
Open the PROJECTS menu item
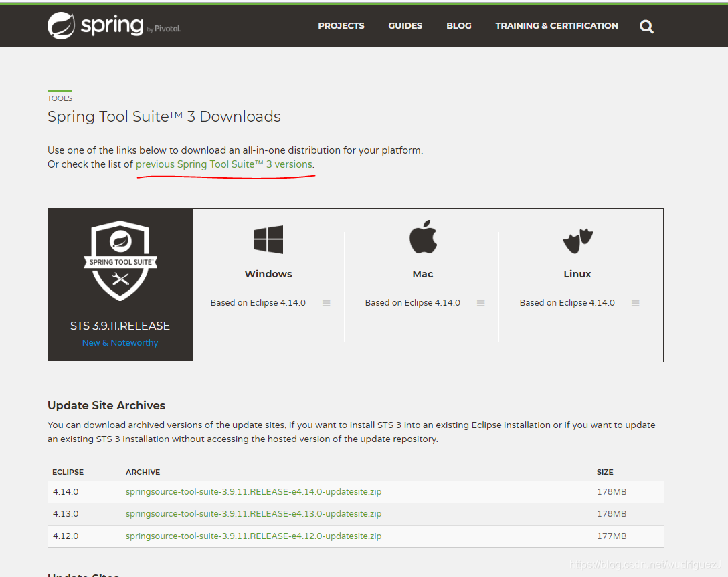coord(341,25)
